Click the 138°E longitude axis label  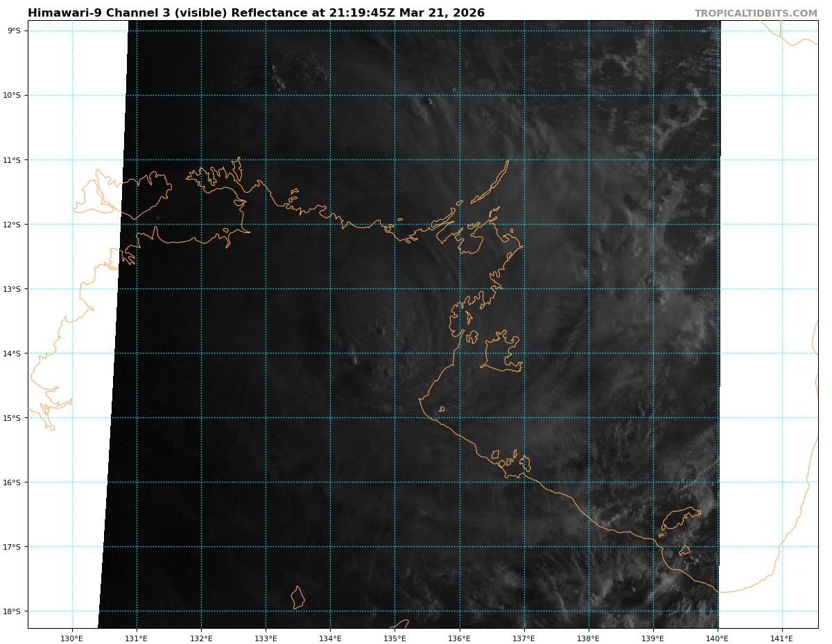pos(588,638)
